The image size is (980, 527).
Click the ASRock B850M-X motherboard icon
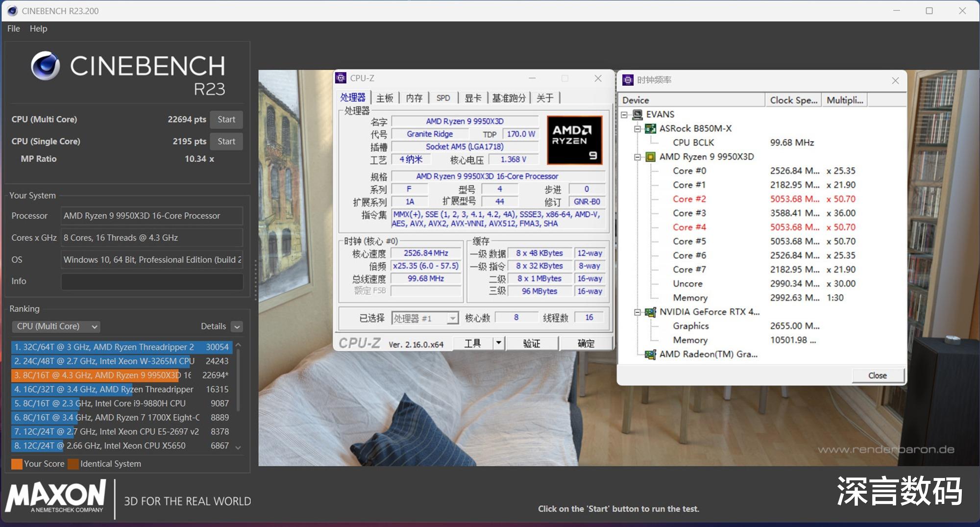pyautogui.click(x=650, y=128)
